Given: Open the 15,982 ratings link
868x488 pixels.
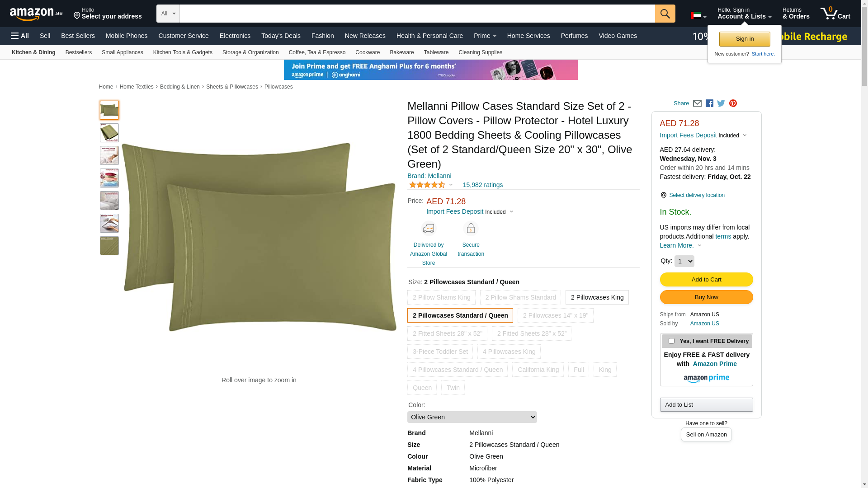Looking at the screenshot, I should tap(482, 185).
